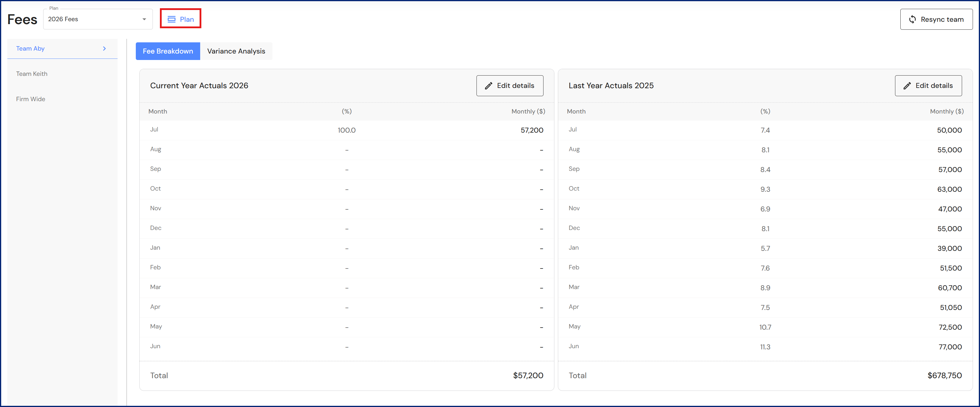980x407 pixels.
Task: Click the Jul 57,200 monthly value
Action: (531, 130)
